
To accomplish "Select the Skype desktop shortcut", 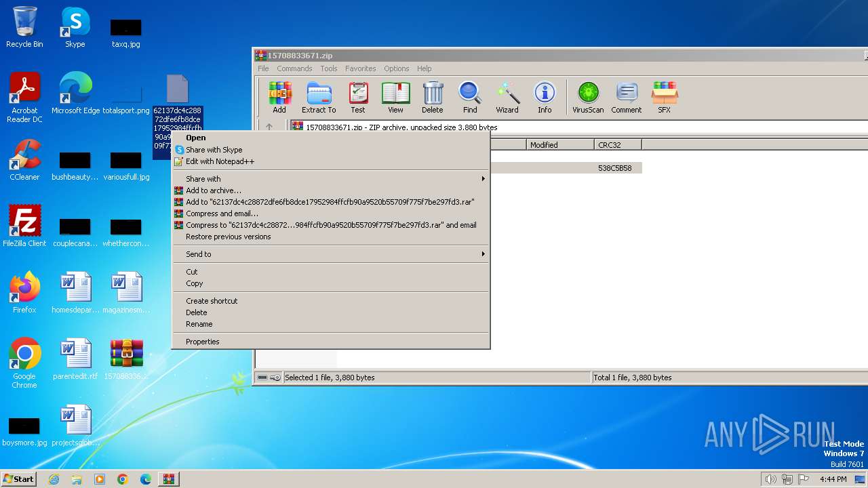I will pos(75,27).
